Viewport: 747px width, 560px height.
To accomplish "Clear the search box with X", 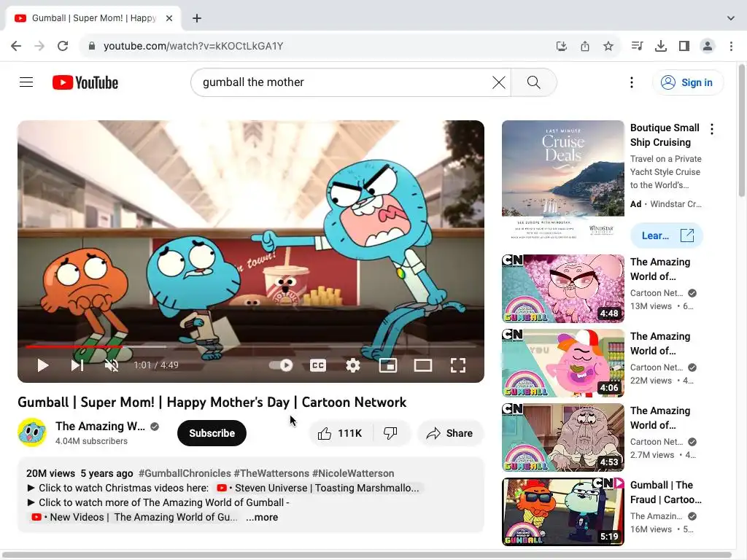I will point(499,82).
